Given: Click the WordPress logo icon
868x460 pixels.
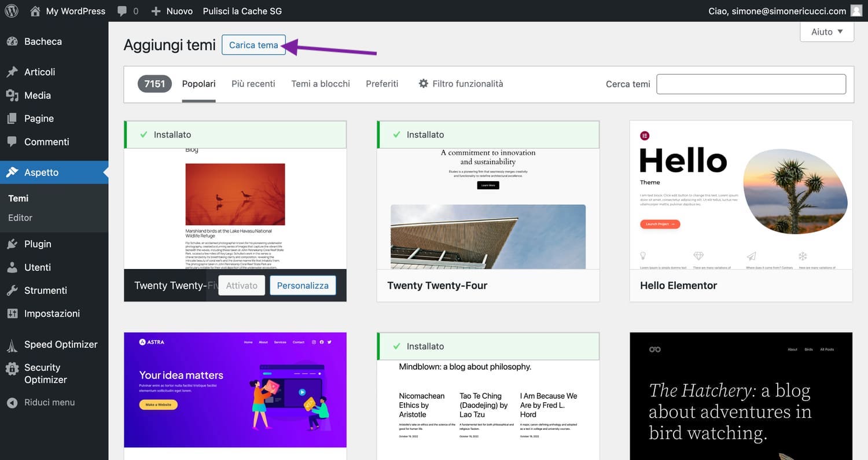Looking at the screenshot, I should coord(12,11).
